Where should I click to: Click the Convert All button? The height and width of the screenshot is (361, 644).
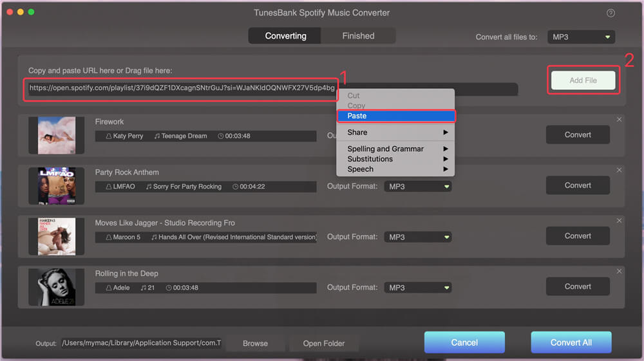click(571, 342)
